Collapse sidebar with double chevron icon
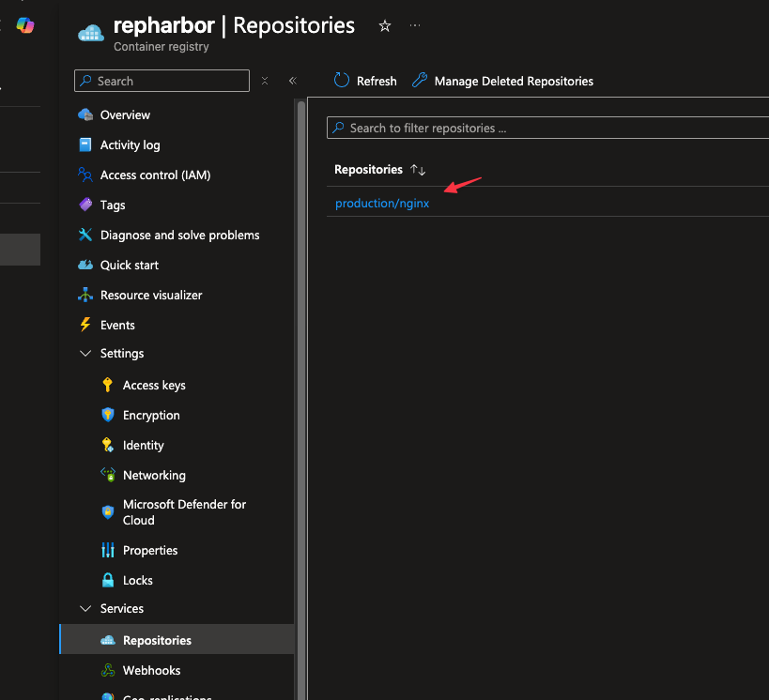The height and width of the screenshot is (700, 769). (293, 81)
